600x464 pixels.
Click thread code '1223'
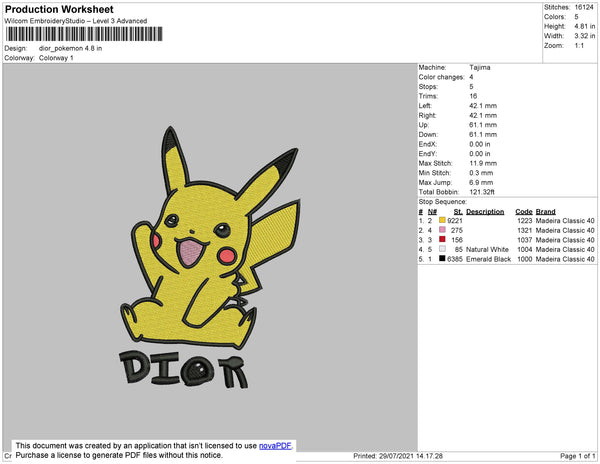[525, 221]
